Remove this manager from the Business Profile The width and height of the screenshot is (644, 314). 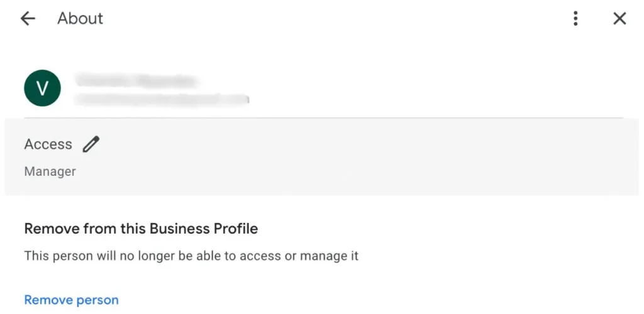click(x=72, y=300)
